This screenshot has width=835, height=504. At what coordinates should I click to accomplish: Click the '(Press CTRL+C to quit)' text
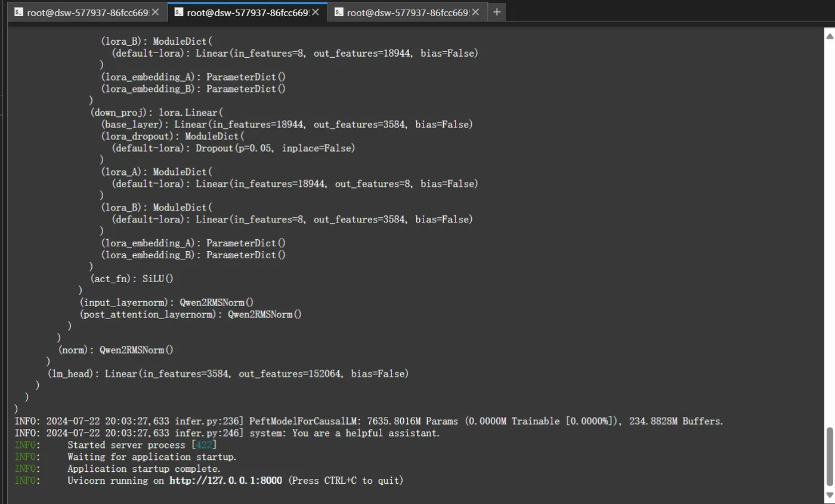346,480
